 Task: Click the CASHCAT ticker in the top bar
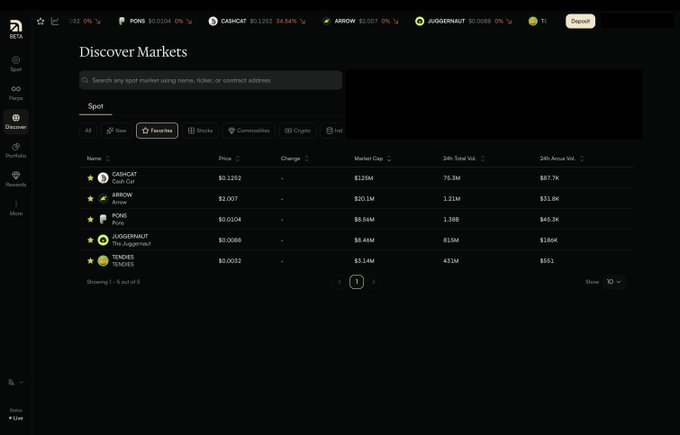coord(257,21)
